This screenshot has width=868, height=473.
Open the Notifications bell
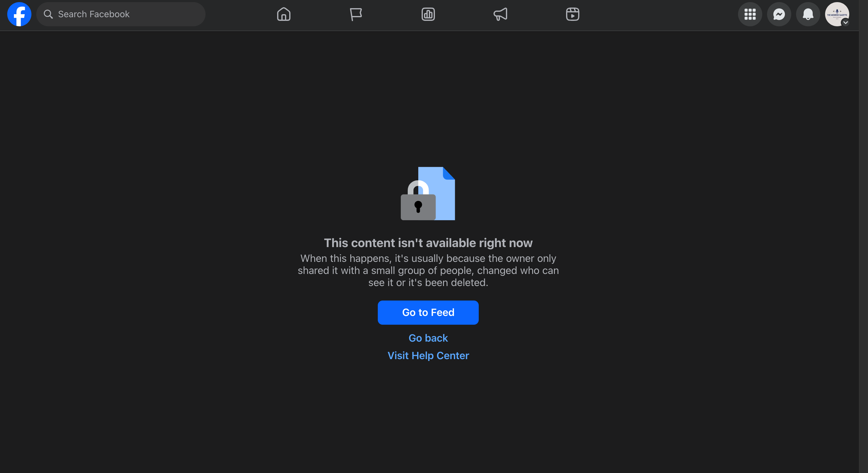(808, 14)
